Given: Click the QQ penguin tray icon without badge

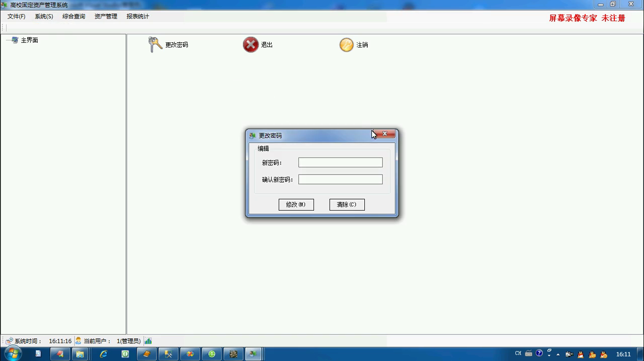Looking at the screenshot, I should [581, 354].
